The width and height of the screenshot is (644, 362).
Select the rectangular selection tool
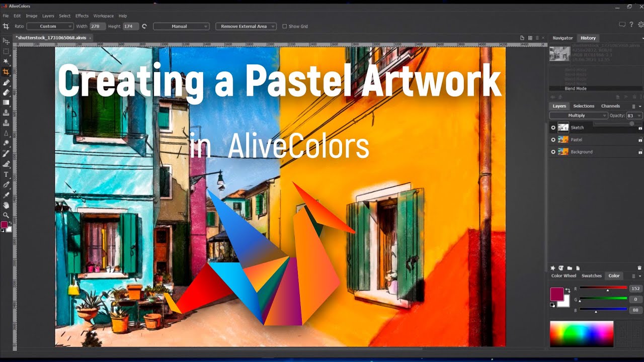click(6, 51)
